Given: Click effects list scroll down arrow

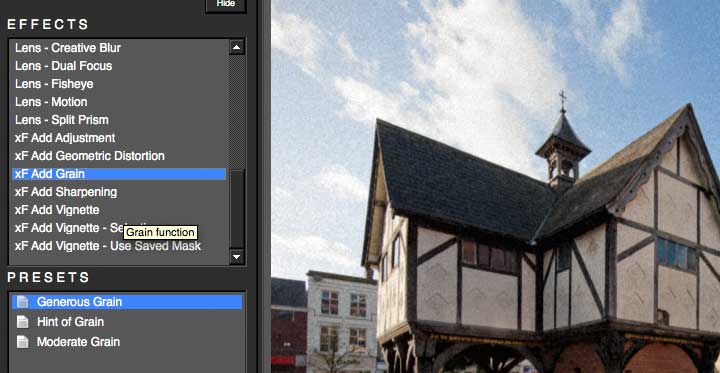Looking at the screenshot, I should coord(236,256).
